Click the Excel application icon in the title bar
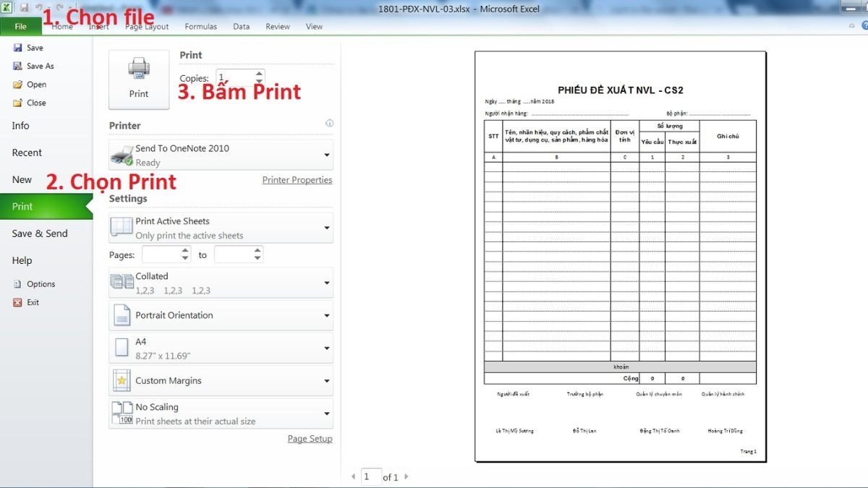 [x=7, y=7]
